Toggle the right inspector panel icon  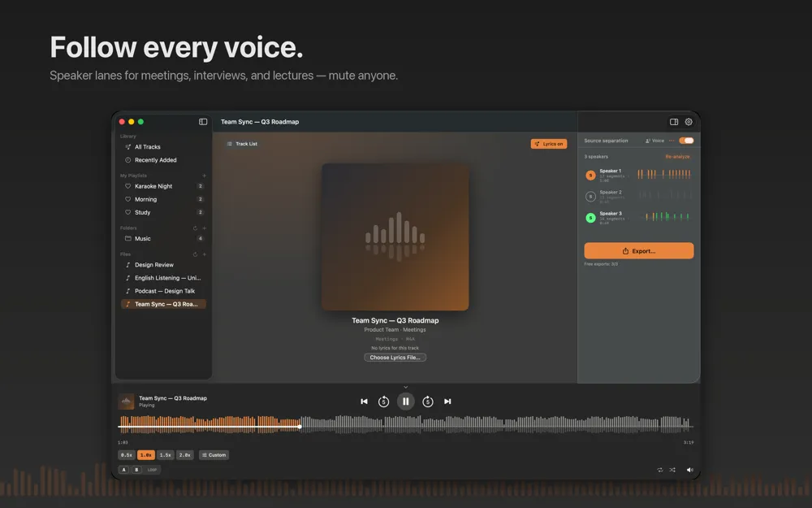674,122
